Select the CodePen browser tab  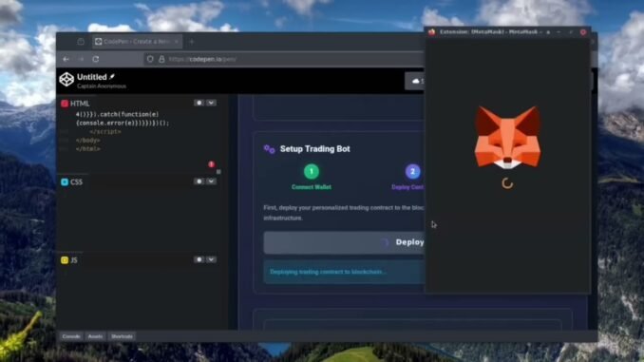tap(137, 42)
